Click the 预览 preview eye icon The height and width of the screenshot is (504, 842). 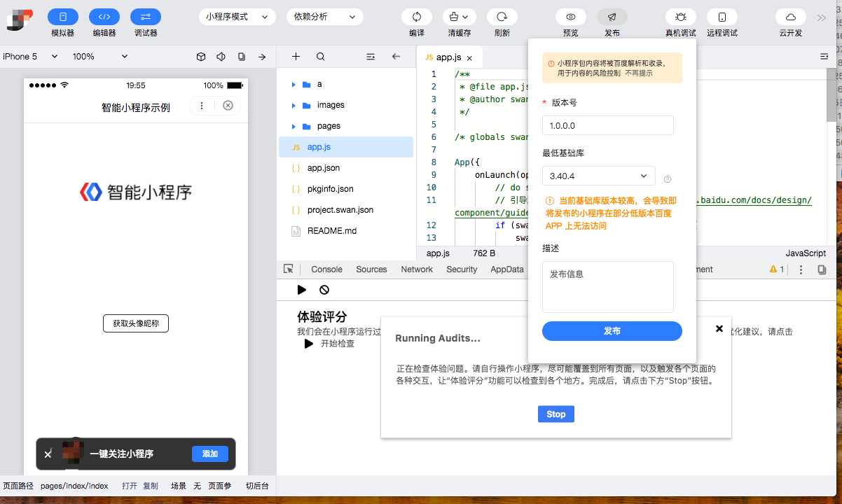[x=571, y=17]
